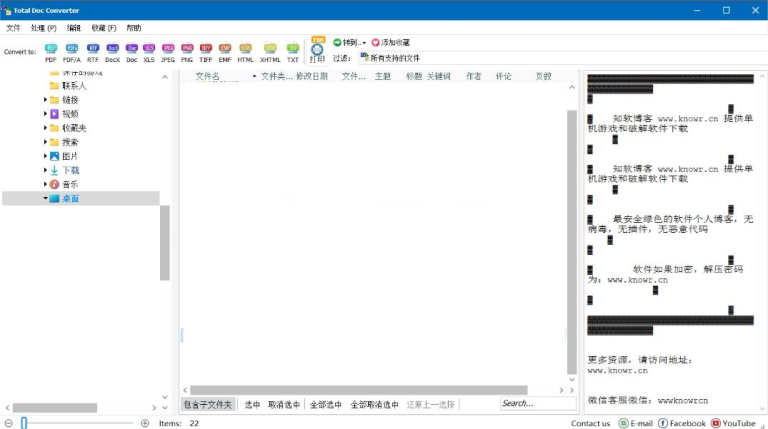
Task: Open the E-mail contact link
Action: [636, 423]
